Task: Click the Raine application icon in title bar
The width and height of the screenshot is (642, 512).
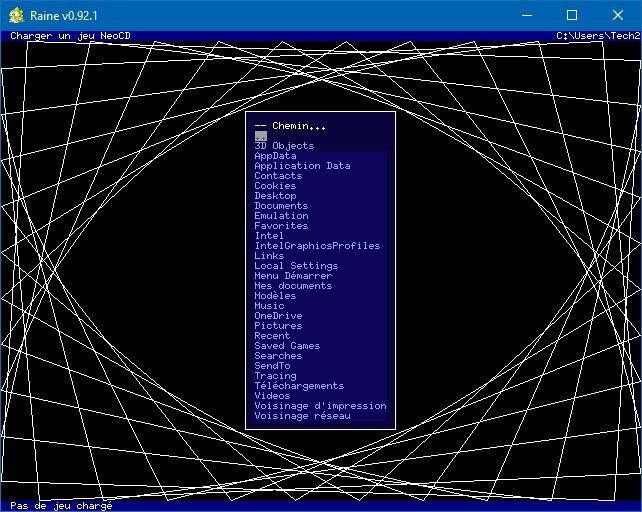Action: 16,16
